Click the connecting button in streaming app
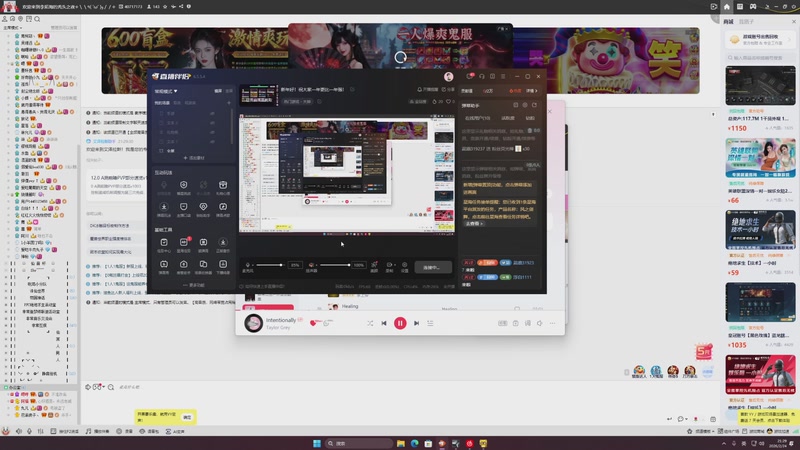This screenshot has height=450, width=800. pos(433,267)
